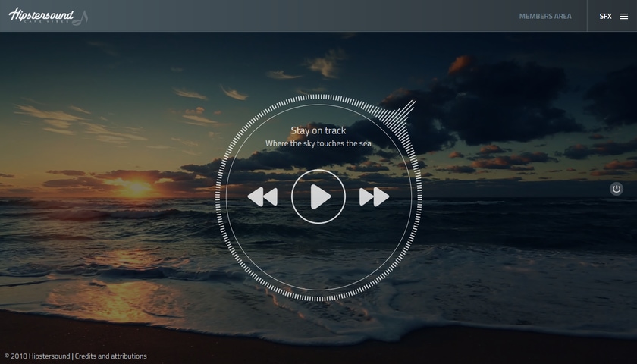This screenshot has height=364, width=637.
Task: Click the bottom of the circular visualizer ring
Action: [x=318, y=297]
